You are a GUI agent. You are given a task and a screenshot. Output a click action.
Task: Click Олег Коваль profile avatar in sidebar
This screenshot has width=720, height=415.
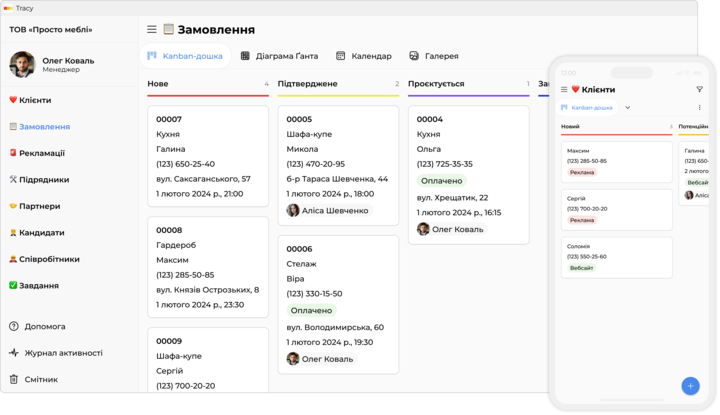tap(22, 65)
